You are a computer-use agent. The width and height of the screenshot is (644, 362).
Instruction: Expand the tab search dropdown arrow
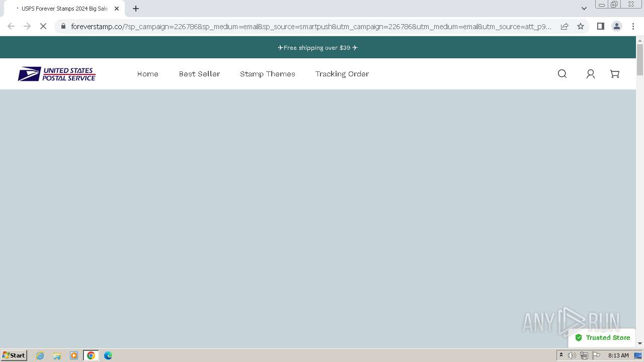[x=584, y=9]
